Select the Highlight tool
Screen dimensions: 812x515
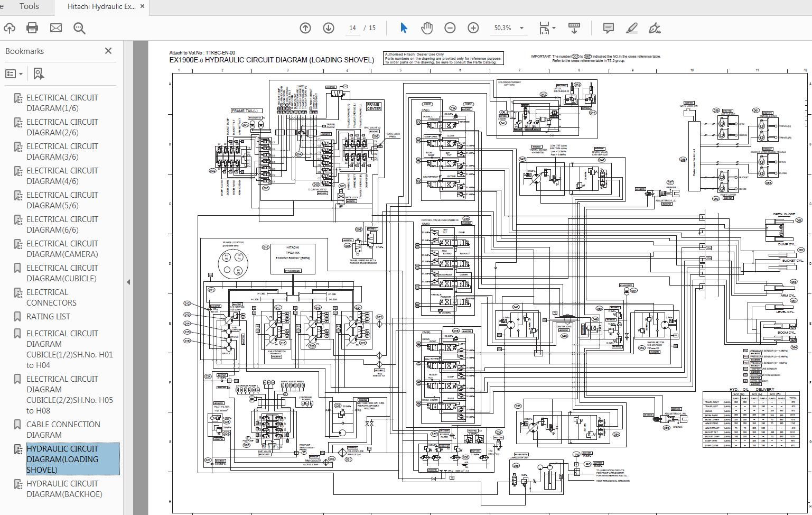tap(632, 27)
